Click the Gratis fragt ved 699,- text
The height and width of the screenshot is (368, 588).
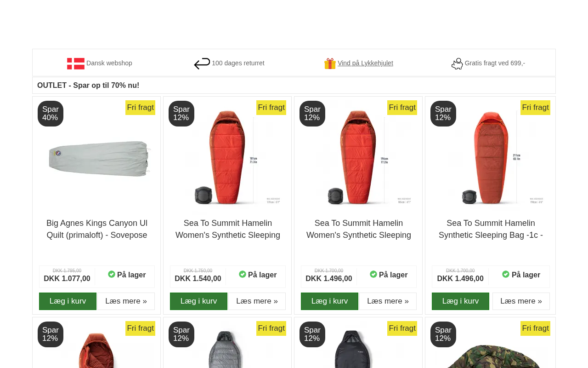pos(495,63)
